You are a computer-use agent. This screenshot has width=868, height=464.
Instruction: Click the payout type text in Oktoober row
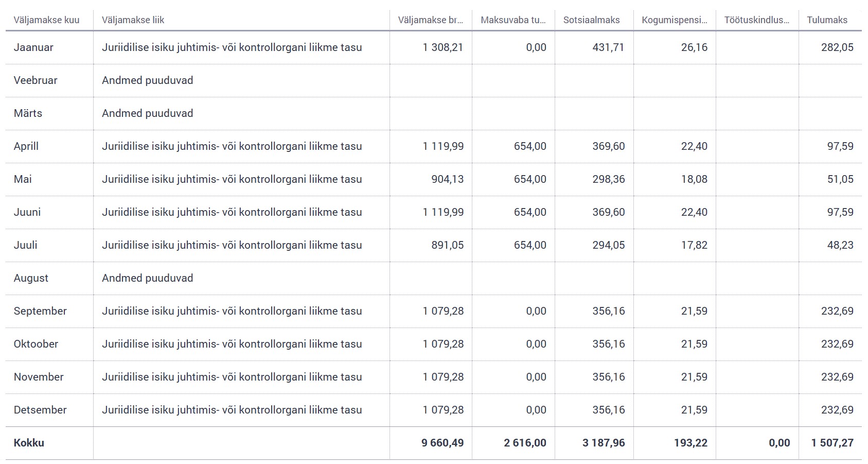click(x=232, y=344)
